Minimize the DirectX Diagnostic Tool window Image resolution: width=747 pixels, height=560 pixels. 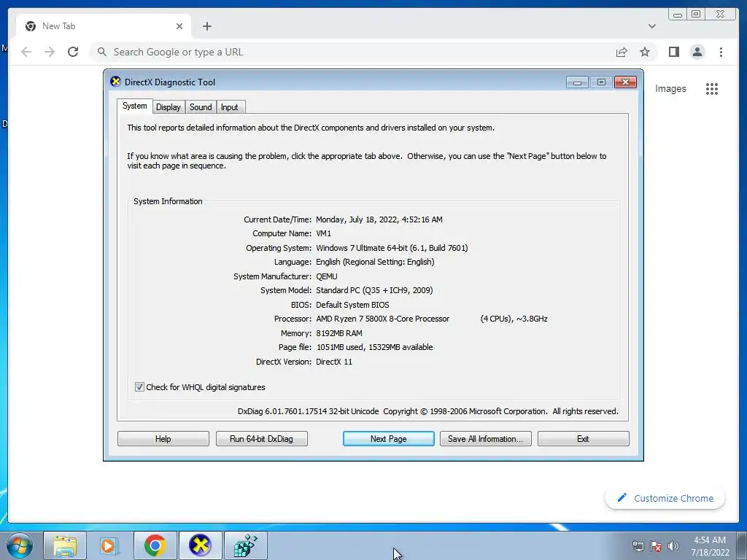click(577, 82)
